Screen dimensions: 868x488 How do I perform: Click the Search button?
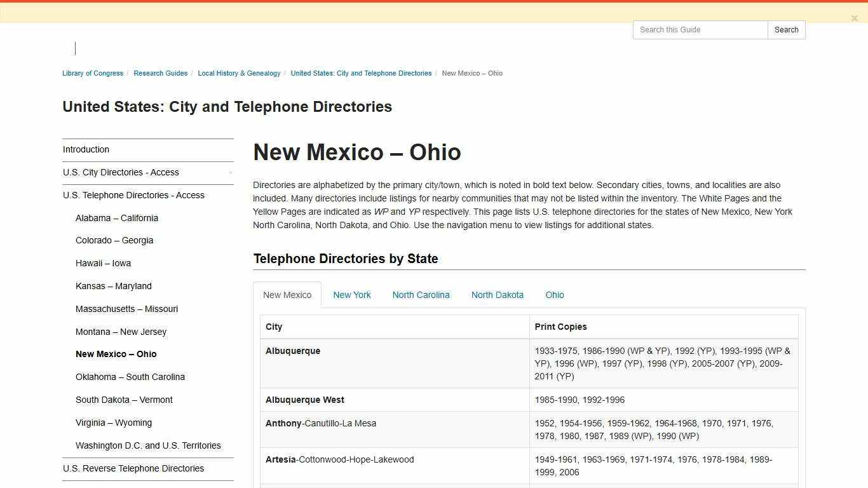coord(786,30)
